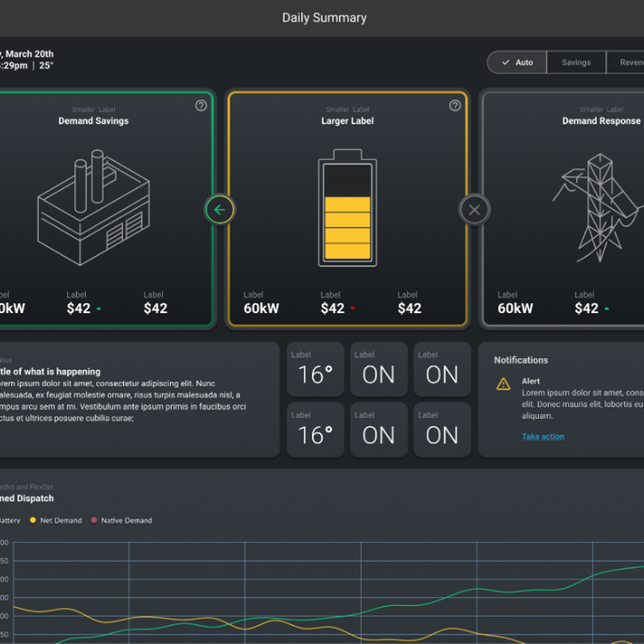Click the Daily Summary header title
Image resolution: width=644 pixels, height=644 pixels.
point(324,18)
